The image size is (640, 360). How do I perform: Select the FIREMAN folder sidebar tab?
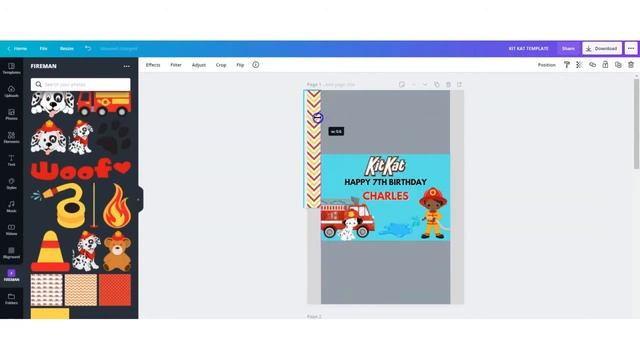point(11,276)
